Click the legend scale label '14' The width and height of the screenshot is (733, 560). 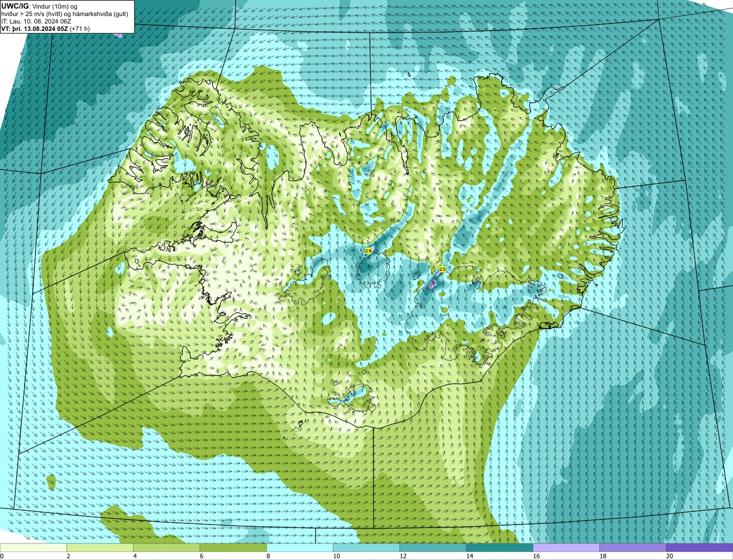pyautogui.click(x=470, y=556)
